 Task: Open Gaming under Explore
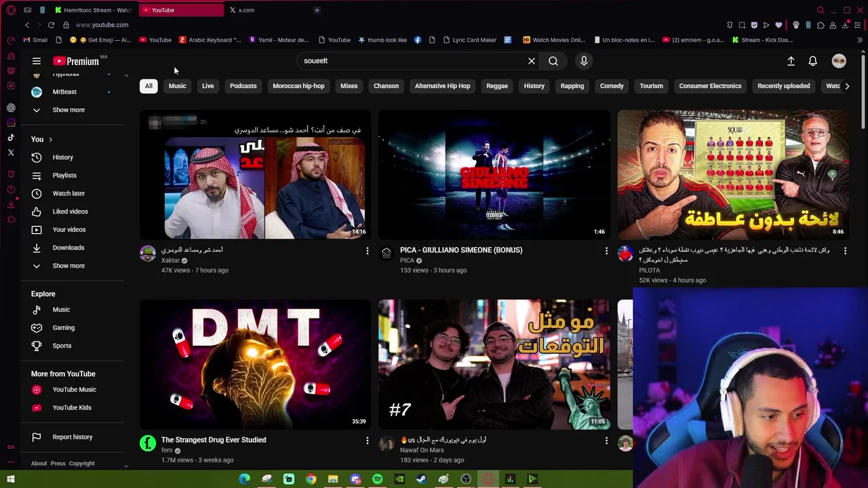coord(64,328)
